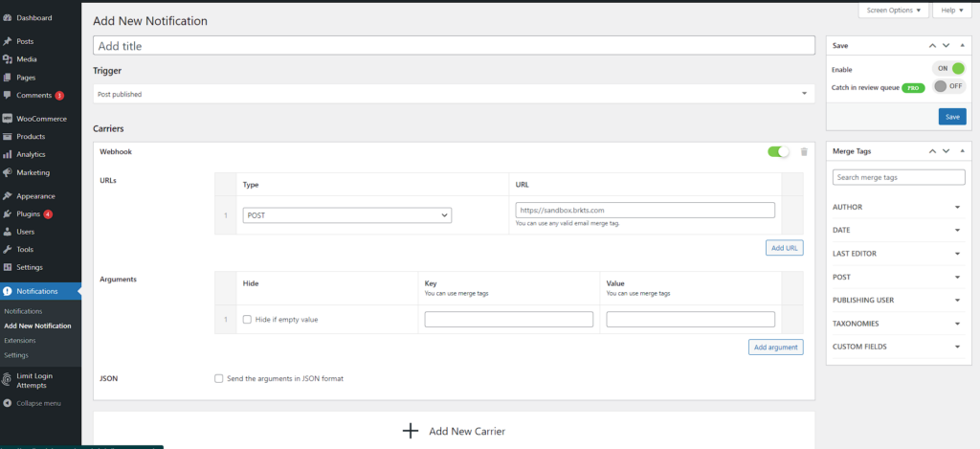Check Hide if empty value checkbox

click(247, 320)
